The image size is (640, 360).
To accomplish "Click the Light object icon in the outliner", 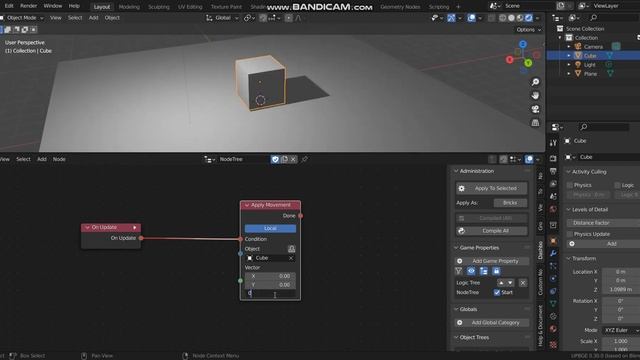I will tap(578, 64).
